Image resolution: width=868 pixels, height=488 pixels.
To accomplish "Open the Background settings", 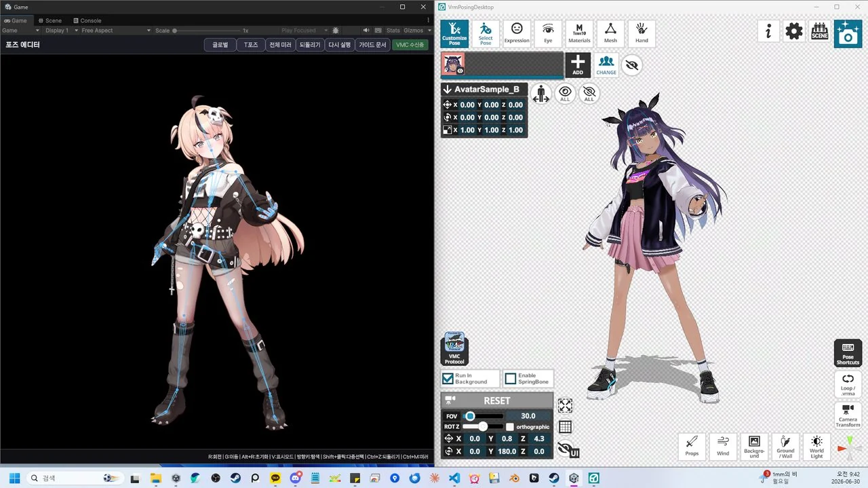I will click(x=754, y=447).
